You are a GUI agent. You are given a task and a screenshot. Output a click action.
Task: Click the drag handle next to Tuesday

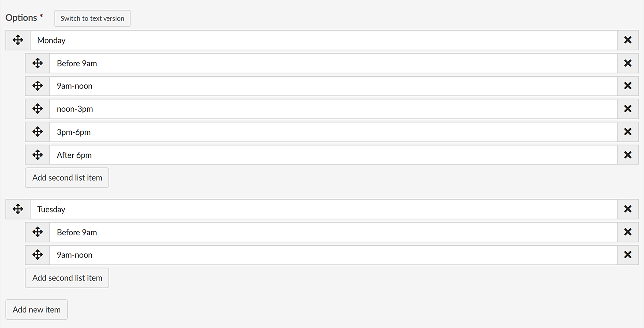pyautogui.click(x=17, y=209)
